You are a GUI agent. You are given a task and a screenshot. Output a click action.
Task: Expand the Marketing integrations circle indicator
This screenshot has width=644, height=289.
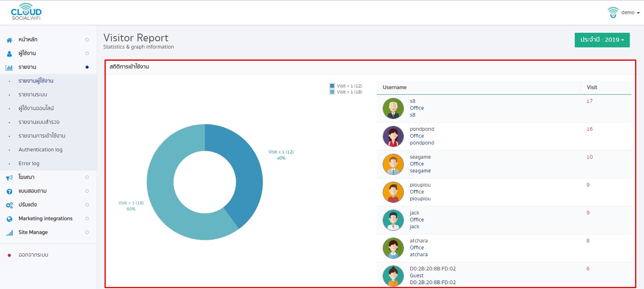[x=87, y=219]
